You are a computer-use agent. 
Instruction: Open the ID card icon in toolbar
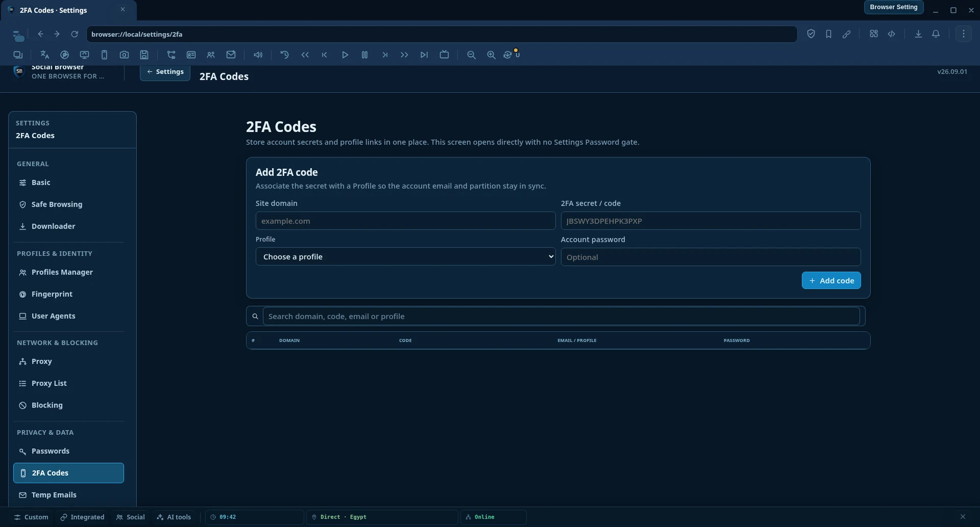coord(191,55)
